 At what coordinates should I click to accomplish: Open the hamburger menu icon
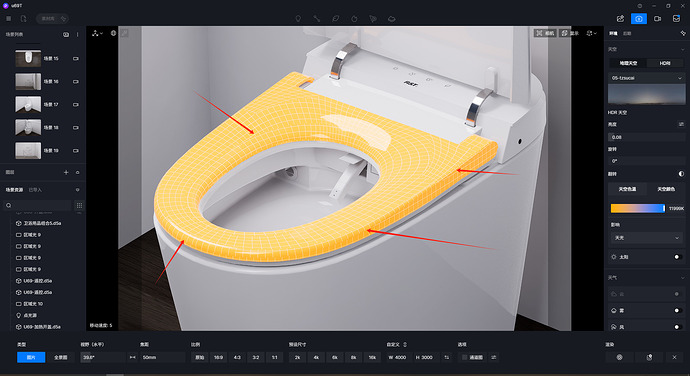click(x=8, y=18)
